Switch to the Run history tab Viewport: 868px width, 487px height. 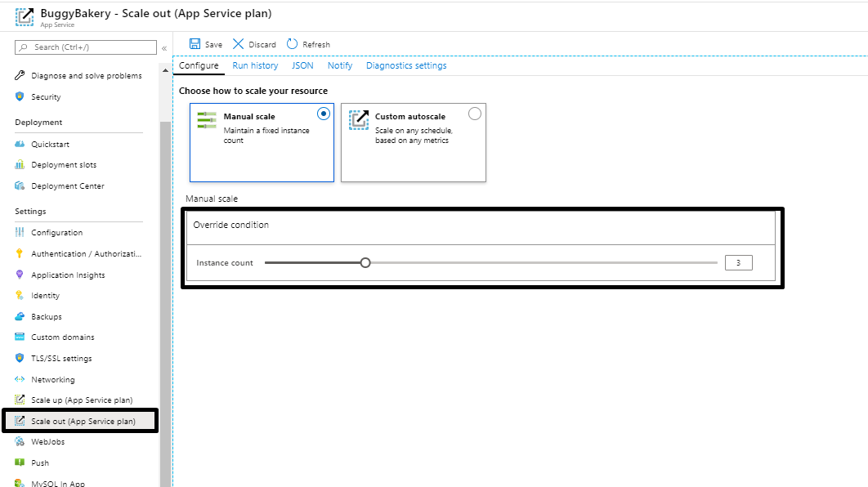pyautogui.click(x=255, y=65)
